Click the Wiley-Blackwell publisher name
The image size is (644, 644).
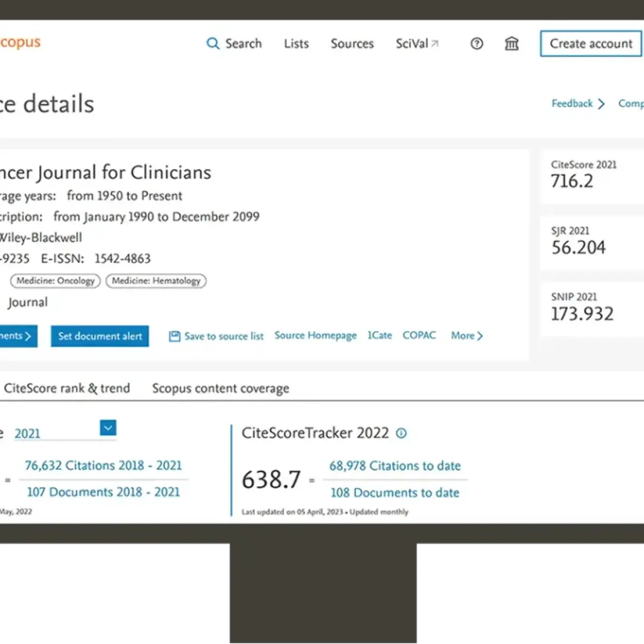click(41, 238)
